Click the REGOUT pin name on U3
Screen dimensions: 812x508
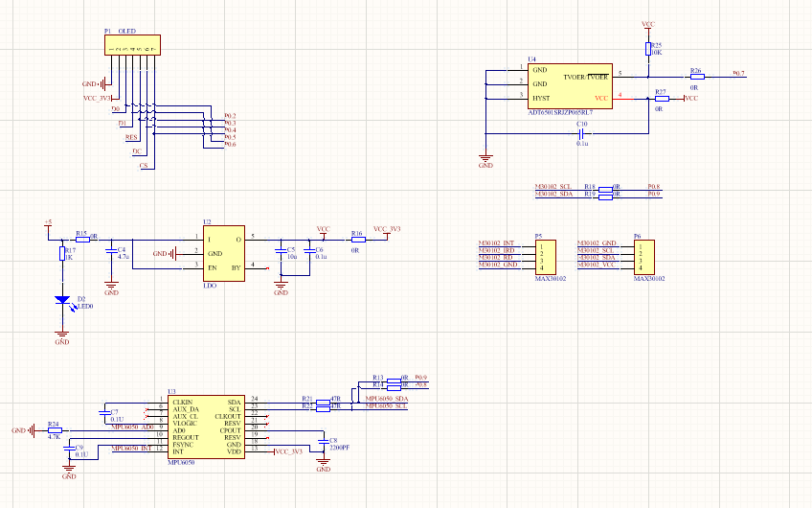pos(186,437)
